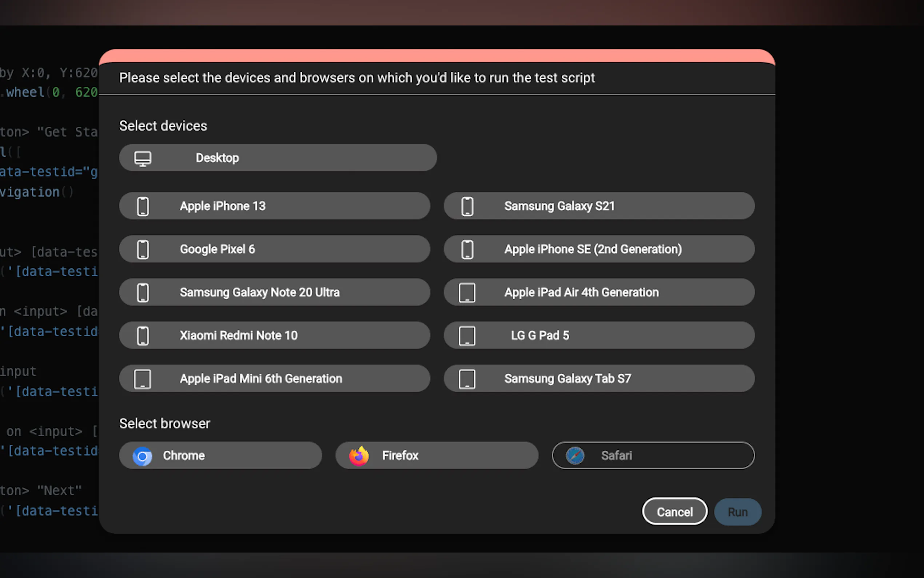Enable the Xiaomi Redmi Note 10 device

click(x=274, y=336)
